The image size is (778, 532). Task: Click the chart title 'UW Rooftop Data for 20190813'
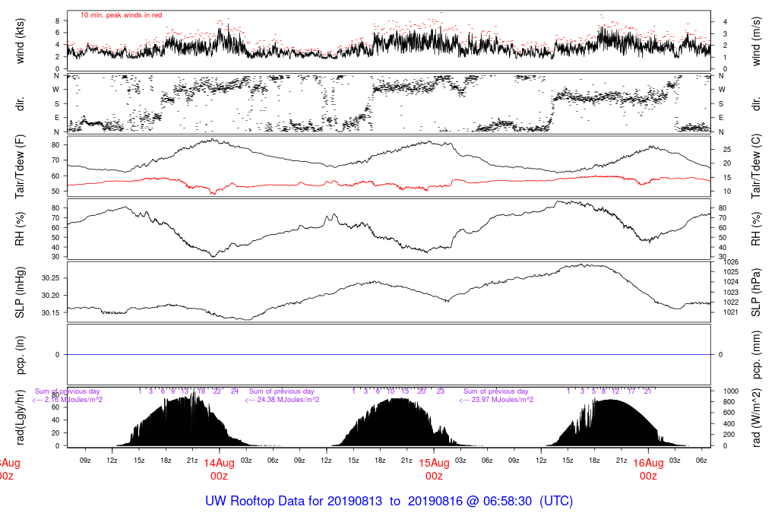coord(294,501)
